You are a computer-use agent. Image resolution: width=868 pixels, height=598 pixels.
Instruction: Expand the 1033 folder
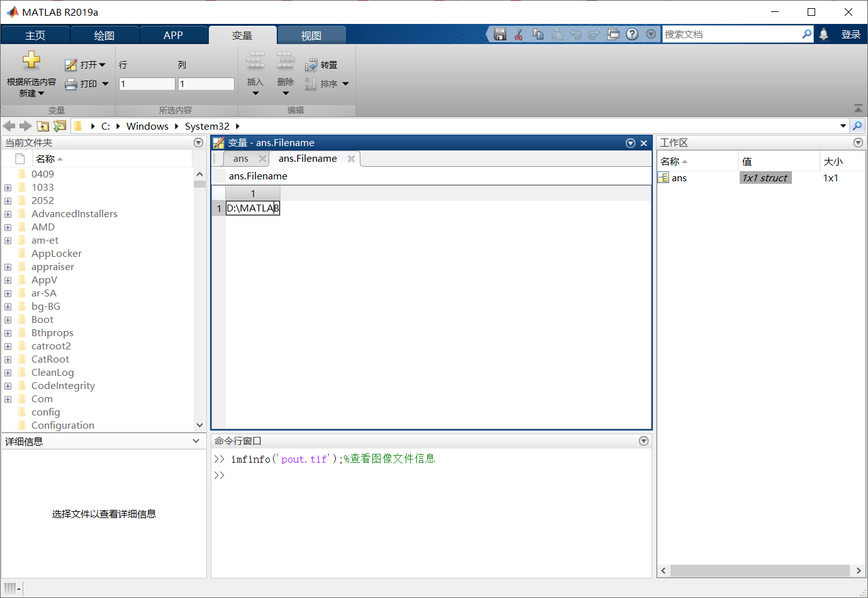[8, 188]
